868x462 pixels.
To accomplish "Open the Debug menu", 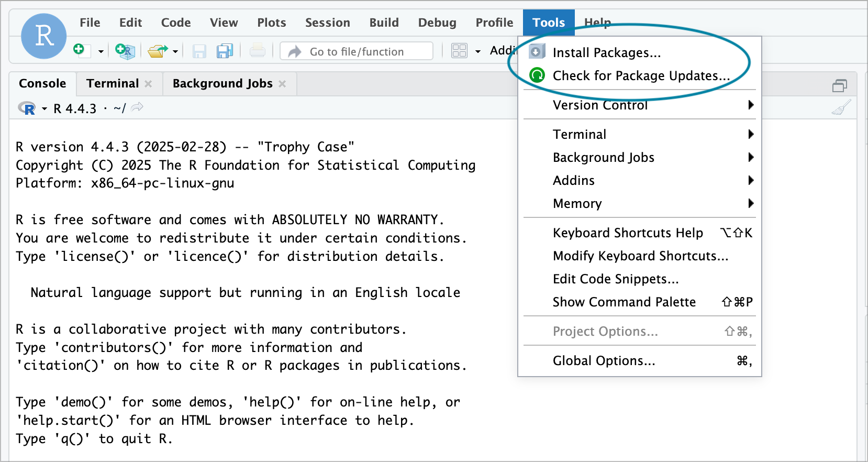I will pyautogui.click(x=437, y=23).
